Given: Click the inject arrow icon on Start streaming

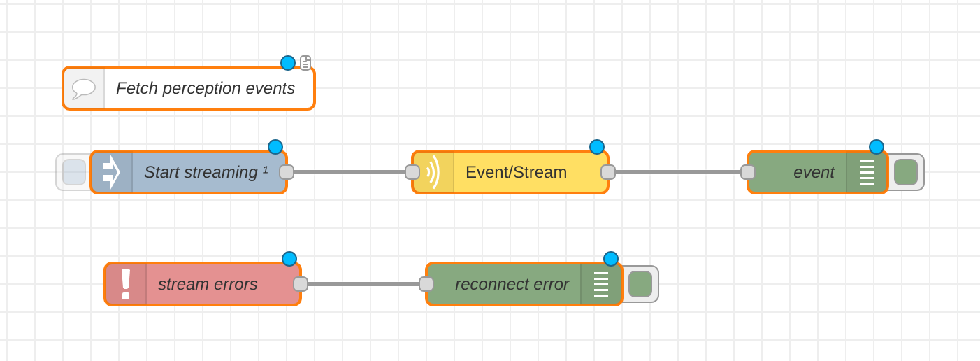Looking at the screenshot, I should click(x=112, y=172).
